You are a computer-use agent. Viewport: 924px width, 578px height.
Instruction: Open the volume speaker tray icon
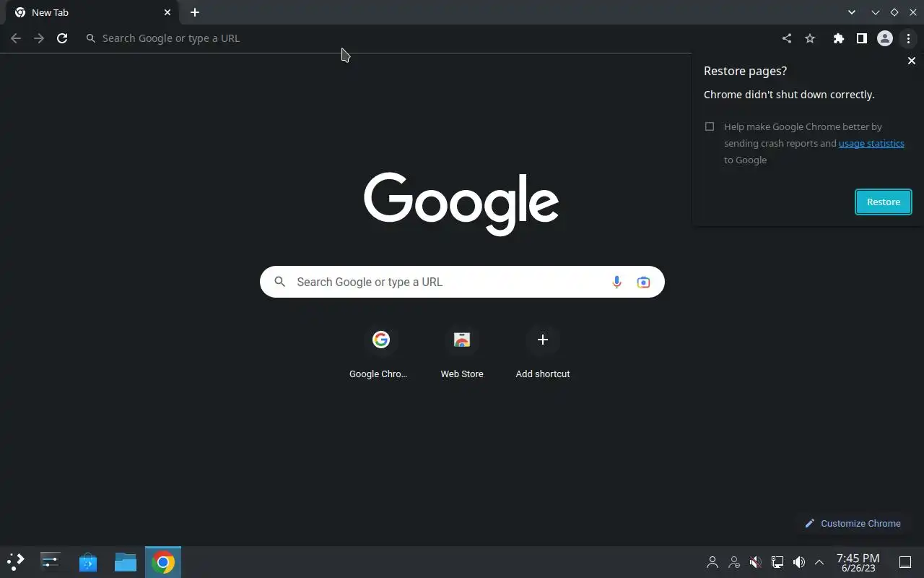click(x=799, y=562)
